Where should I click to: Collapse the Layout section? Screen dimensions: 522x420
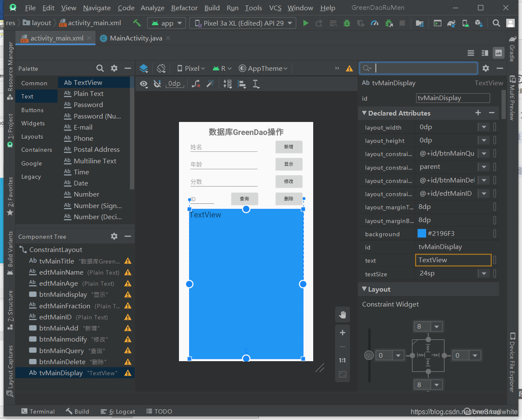click(x=364, y=289)
